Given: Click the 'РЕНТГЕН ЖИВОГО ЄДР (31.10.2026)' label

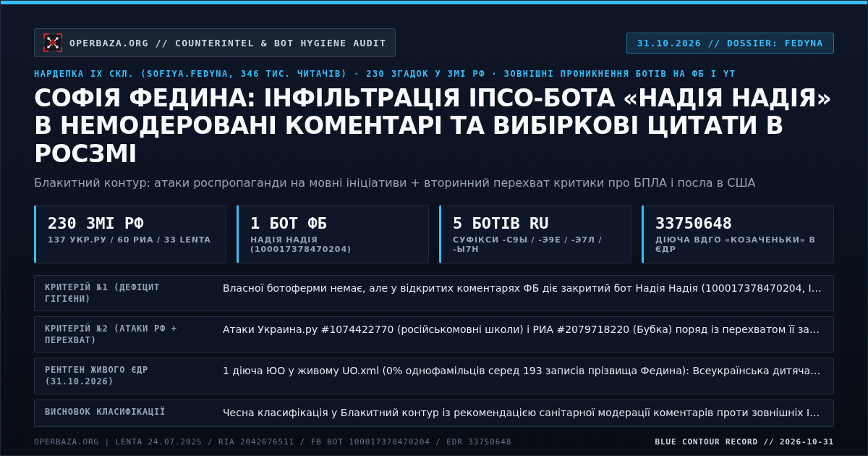Looking at the screenshot, I should [96, 376].
